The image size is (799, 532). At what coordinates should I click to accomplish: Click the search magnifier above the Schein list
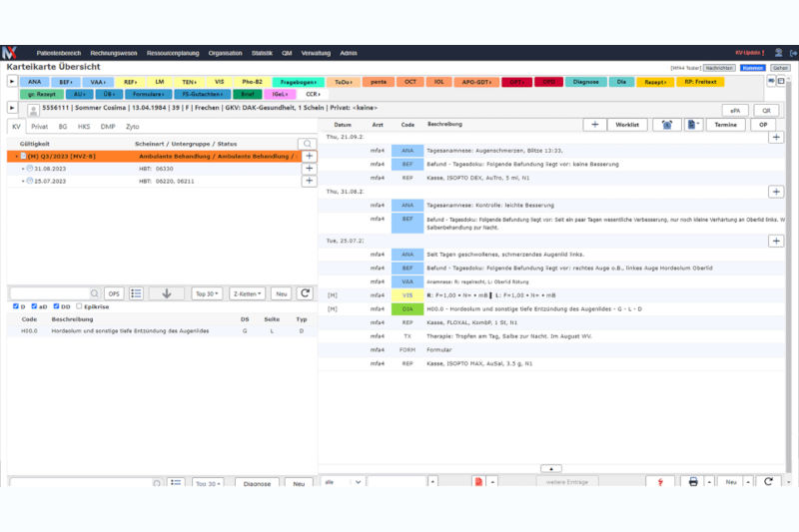(309, 144)
